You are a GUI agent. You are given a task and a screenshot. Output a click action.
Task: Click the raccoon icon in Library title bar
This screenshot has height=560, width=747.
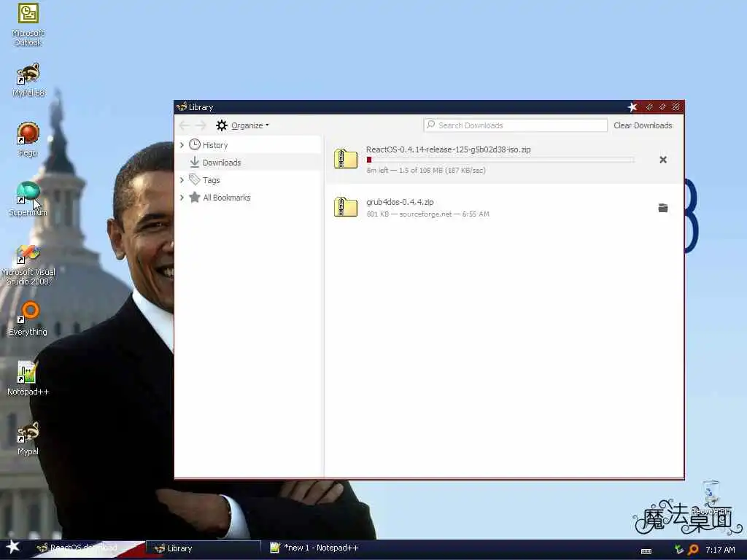pyautogui.click(x=182, y=106)
